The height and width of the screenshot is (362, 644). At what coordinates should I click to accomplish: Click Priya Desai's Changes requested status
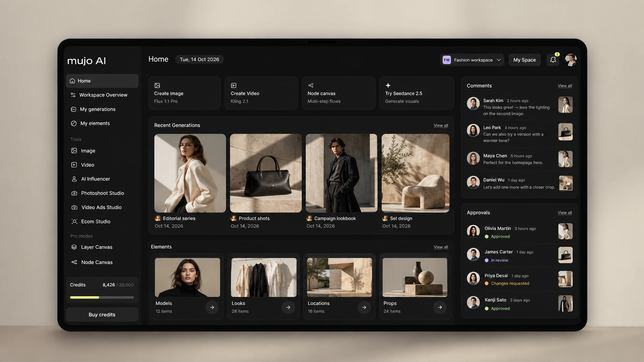(507, 283)
